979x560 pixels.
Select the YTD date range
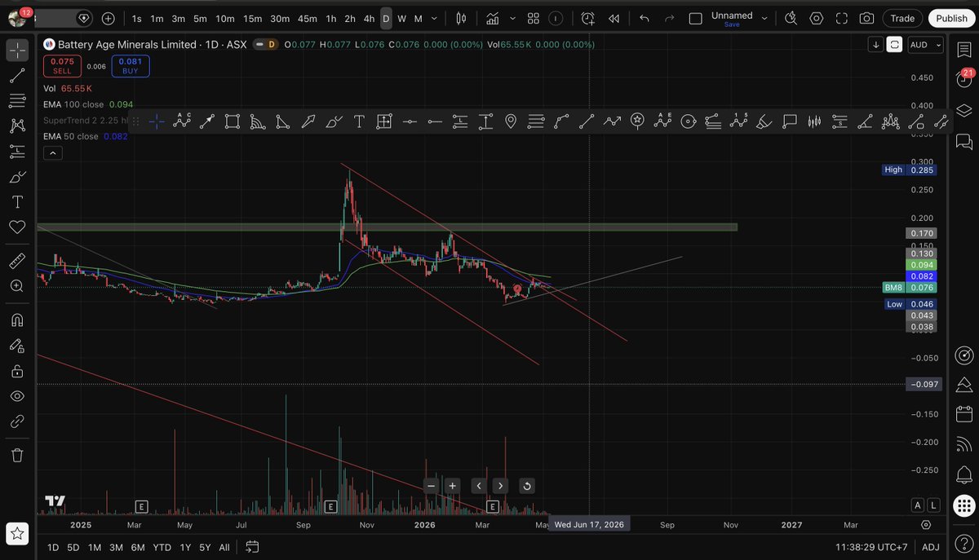point(161,547)
